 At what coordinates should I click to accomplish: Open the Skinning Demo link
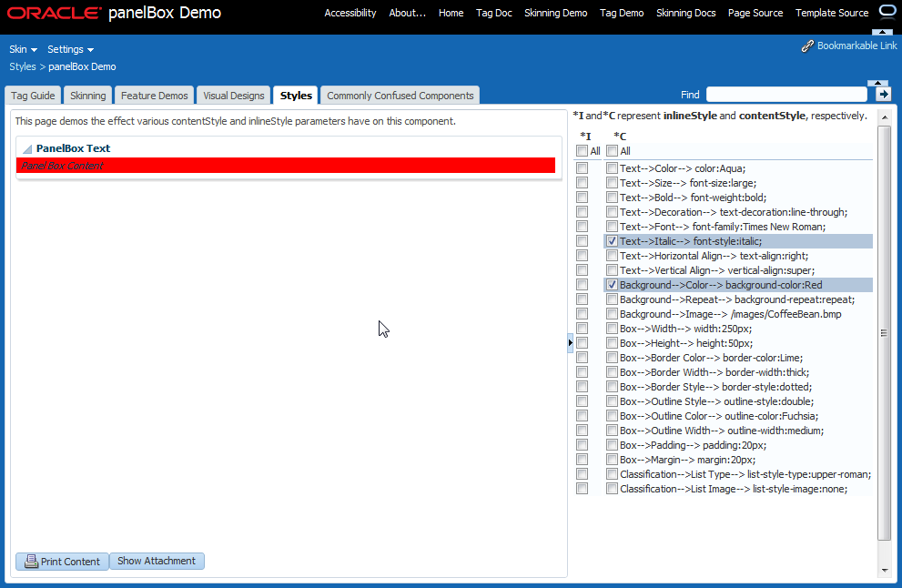[x=556, y=13]
